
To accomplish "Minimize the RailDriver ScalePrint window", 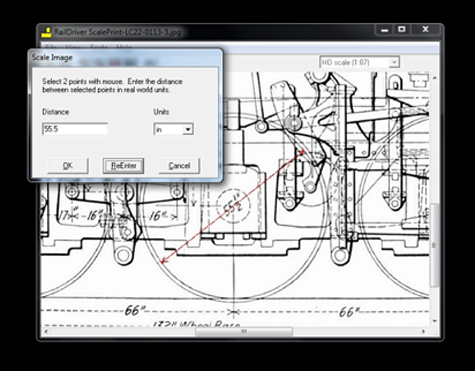I will [x=385, y=30].
